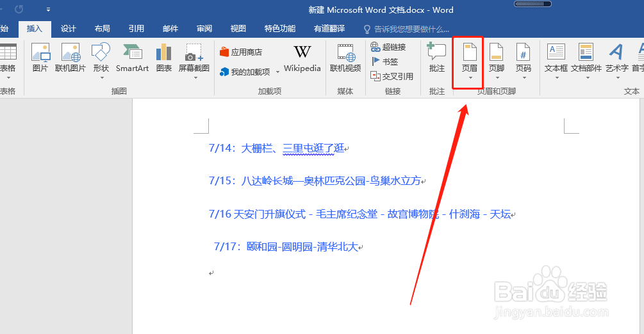644x334 pixels.
Task: Switch to the 插入 tab
Action: point(35,29)
